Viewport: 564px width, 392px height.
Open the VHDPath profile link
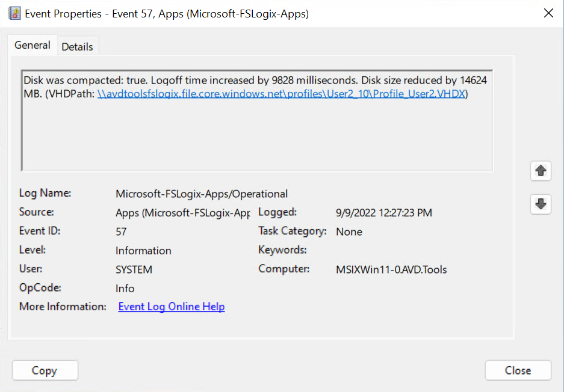281,94
